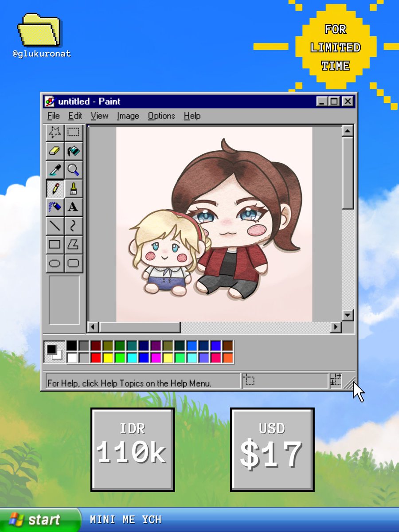
Task: Click the 'untitled - Paint' title text
Action: click(x=90, y=102)
